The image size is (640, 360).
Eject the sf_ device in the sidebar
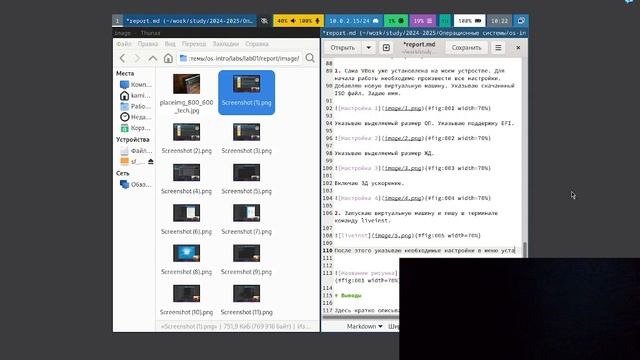coord(151,162)
